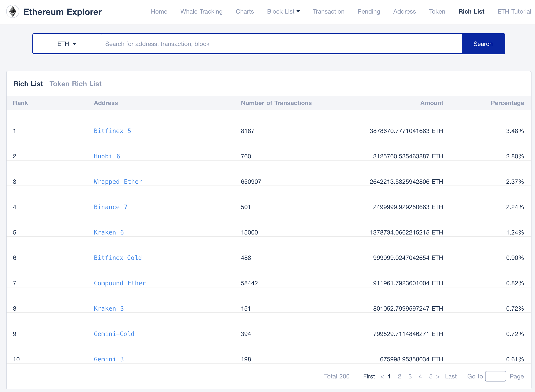Screen dimensions: 535x392
Task: Go to the Home page
Action: 159,11
